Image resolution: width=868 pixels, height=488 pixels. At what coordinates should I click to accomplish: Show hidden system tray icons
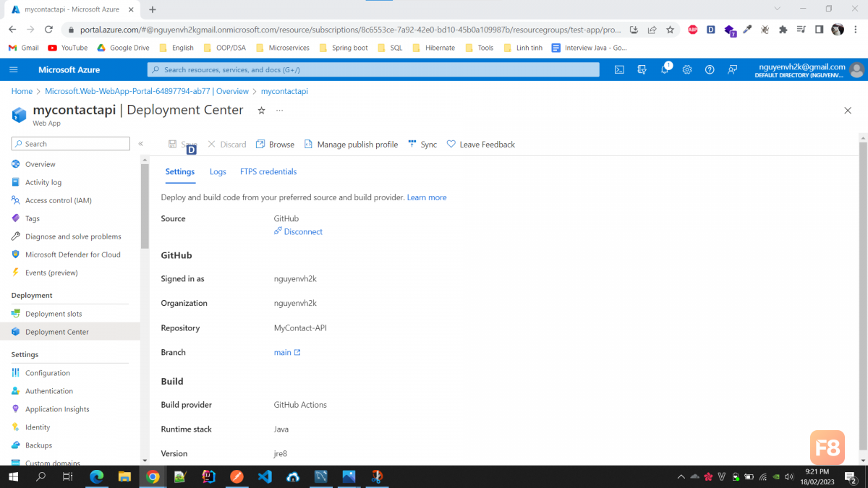click(681, 477)
